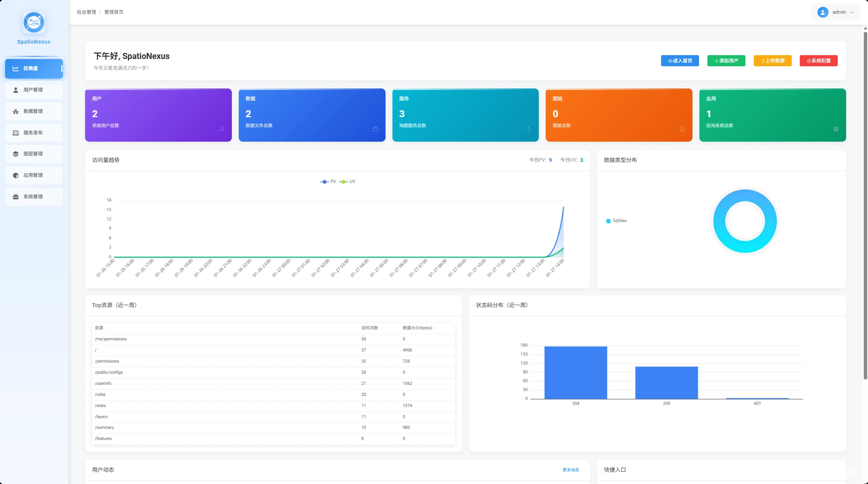The width and height of the screenshot is (868, 484).
Task: Click the folder icon in Data card
Action: (x=375, y=129)
